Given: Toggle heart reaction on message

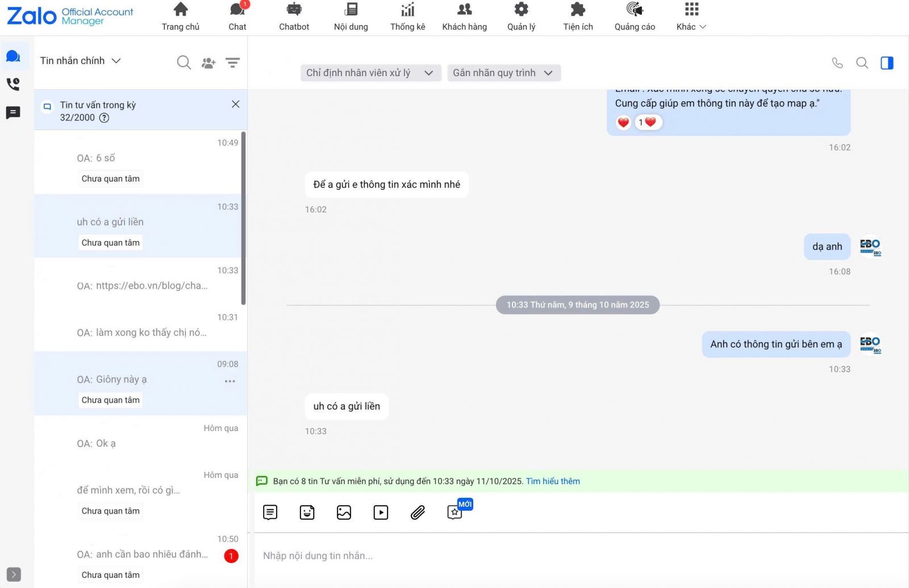Looking at the screenshot, I should point(623,122).
